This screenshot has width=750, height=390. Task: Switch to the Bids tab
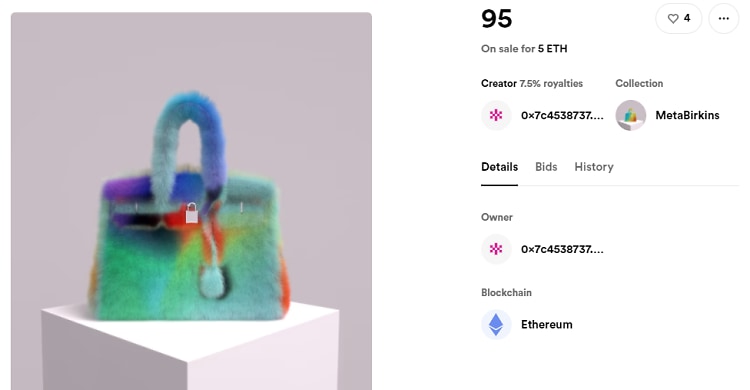pos(546,167)
